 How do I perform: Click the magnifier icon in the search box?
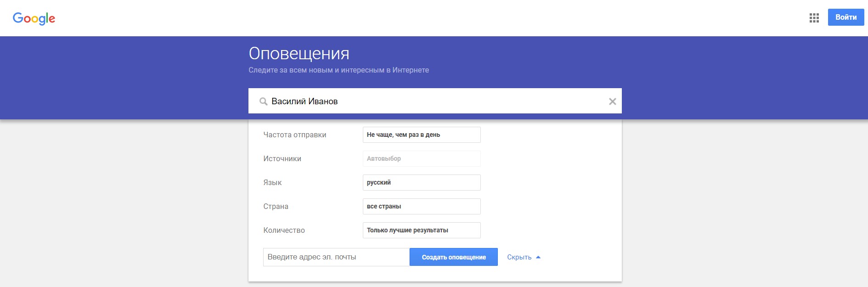[264, 101]
